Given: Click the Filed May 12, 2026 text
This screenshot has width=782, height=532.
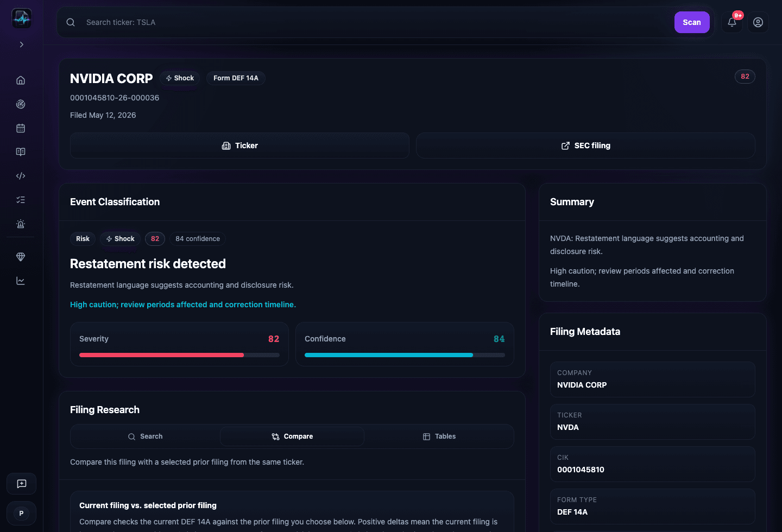Looking at the screenshot, I should click(103, 115).
